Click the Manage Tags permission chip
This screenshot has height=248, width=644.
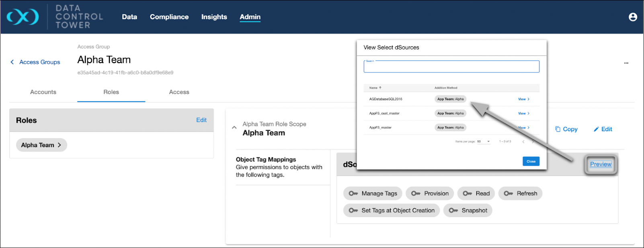[x=373, y=193]
